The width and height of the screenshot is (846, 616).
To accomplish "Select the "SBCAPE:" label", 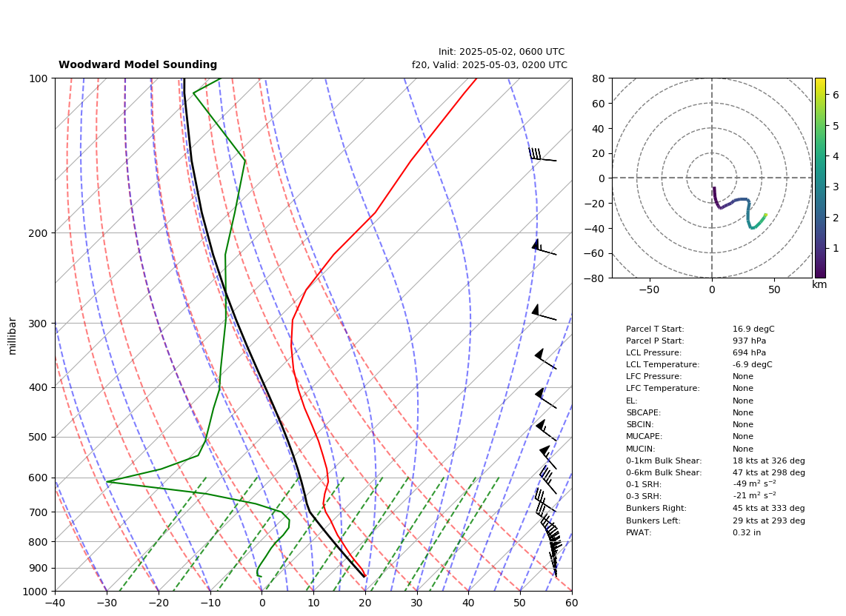I will [643, 412].
